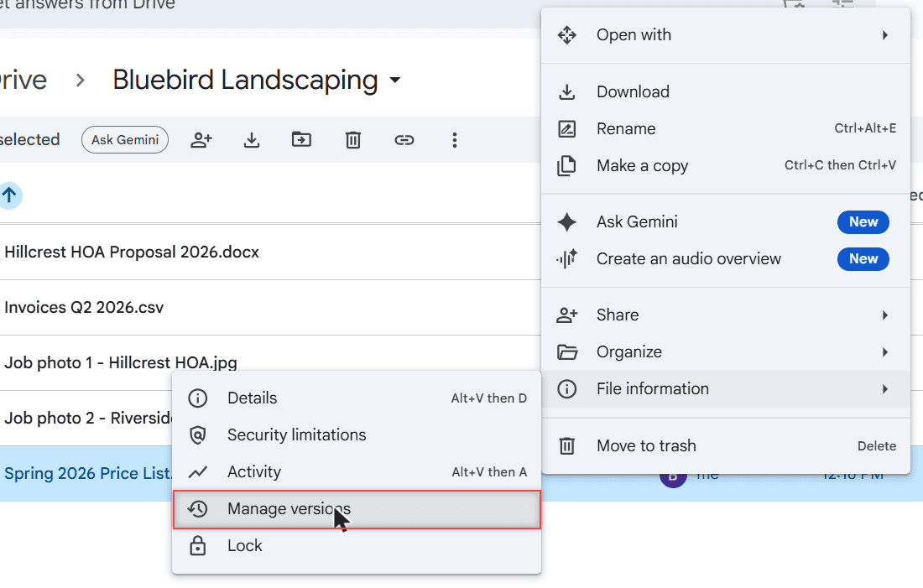This screenshot has width=923, height=588.
Task: Click the share person-plus toolbar icon
Action: 201,140
